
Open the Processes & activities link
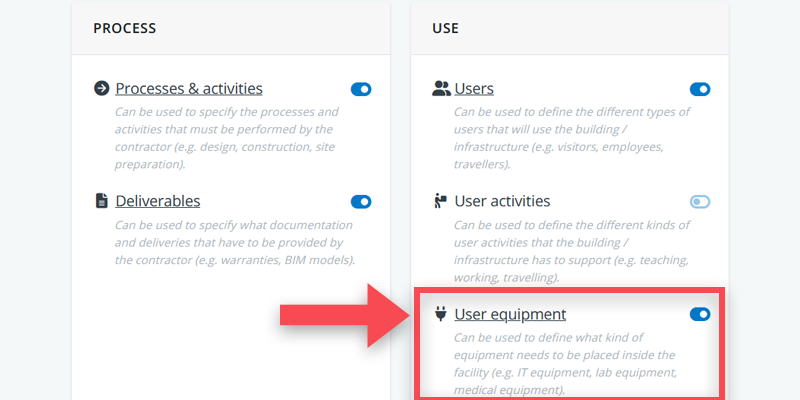(189, 89)
